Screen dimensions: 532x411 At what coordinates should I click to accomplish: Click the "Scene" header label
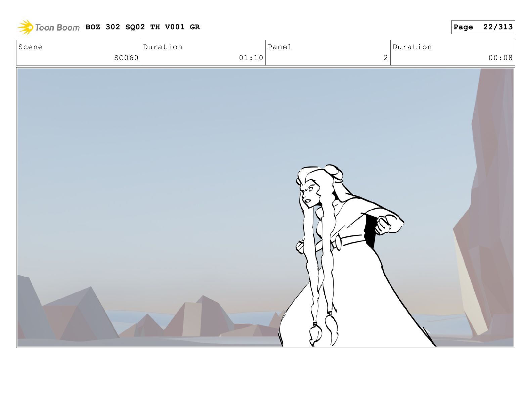(31, 47)
